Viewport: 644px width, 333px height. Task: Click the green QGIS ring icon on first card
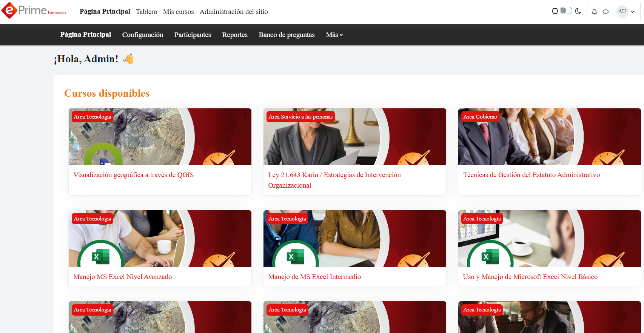click(103, 154)
